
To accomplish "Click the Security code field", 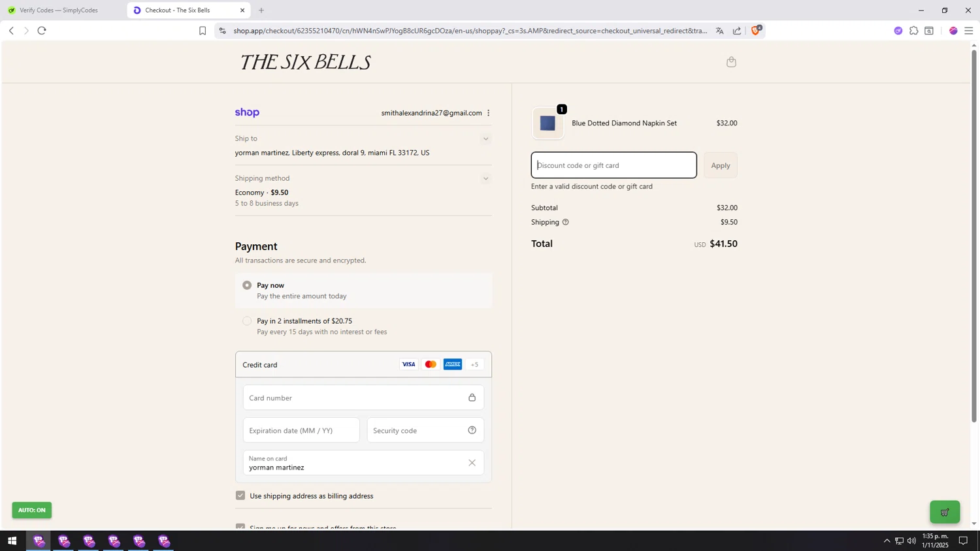I will point(425,430).
